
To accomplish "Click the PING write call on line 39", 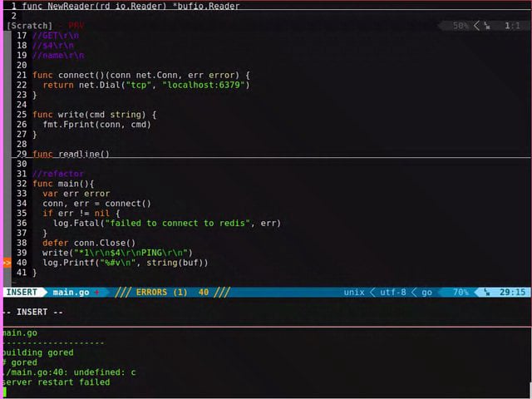I will click(117, 253).
